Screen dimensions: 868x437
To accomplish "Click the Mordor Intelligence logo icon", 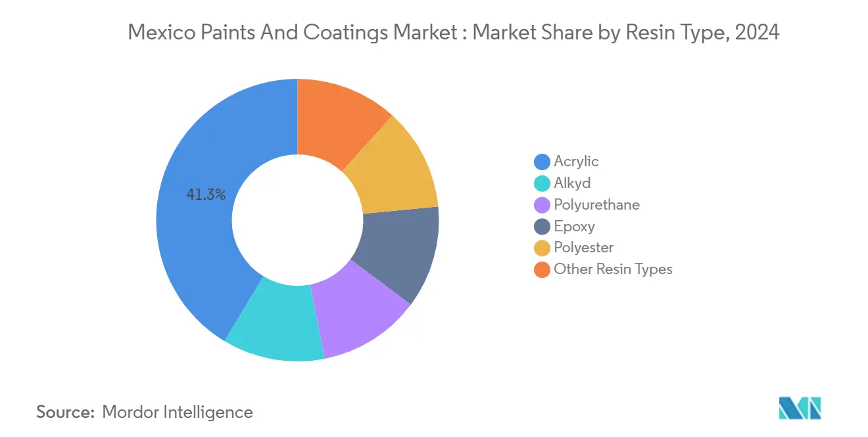I will [800, 408].
